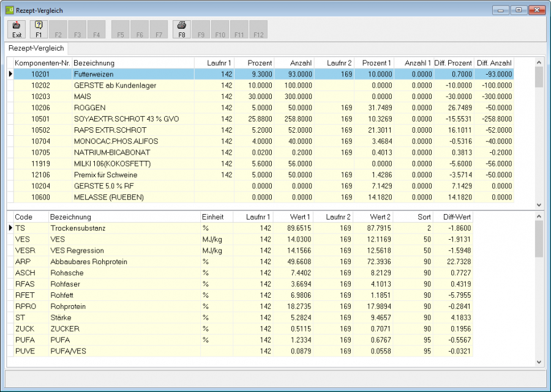551x392 pixels.
Task: Click the Rezept-Vergleich window title icon
Action: (x=9, y=10)
